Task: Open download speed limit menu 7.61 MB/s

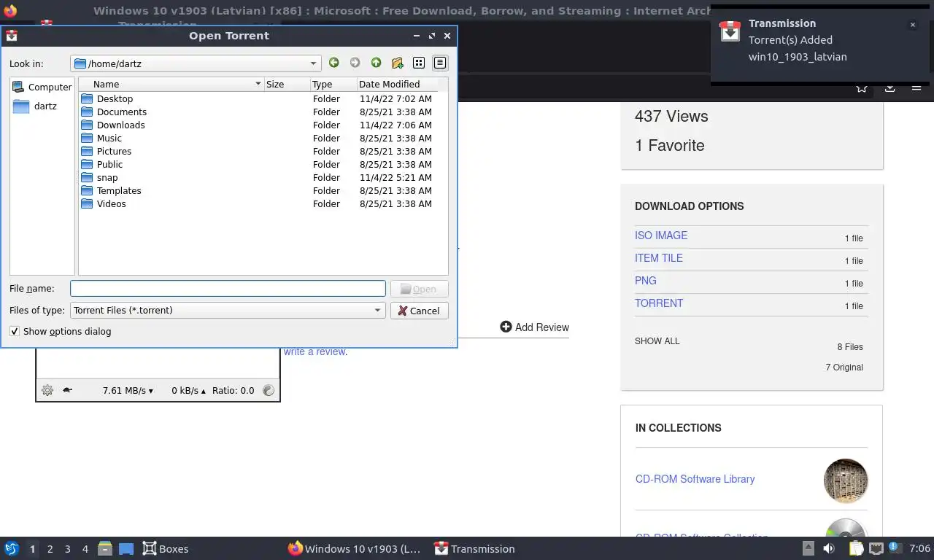Action: click(128, 390)
